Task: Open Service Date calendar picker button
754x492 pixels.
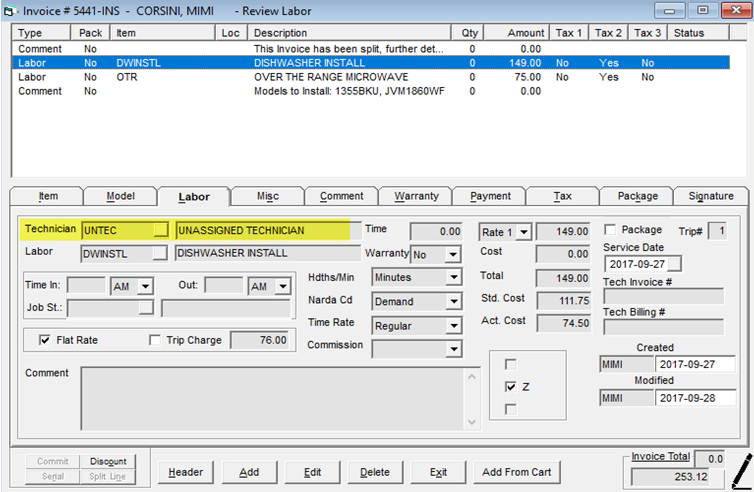Action: tap(675, 264)
